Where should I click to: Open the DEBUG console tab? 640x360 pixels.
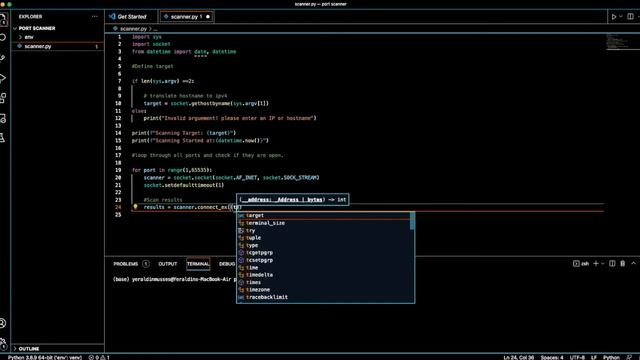coord(227,264)
